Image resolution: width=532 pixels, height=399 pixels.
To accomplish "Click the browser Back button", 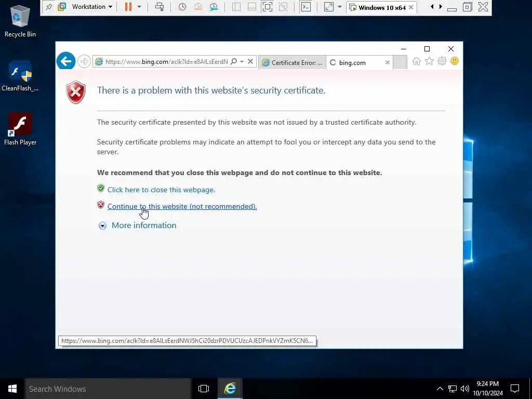I will click(66, 61).
